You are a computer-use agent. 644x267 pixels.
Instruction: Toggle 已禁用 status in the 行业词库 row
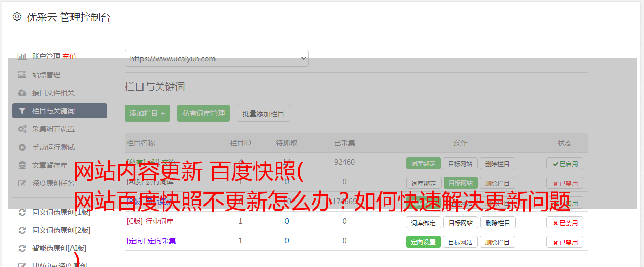(565, 222)
